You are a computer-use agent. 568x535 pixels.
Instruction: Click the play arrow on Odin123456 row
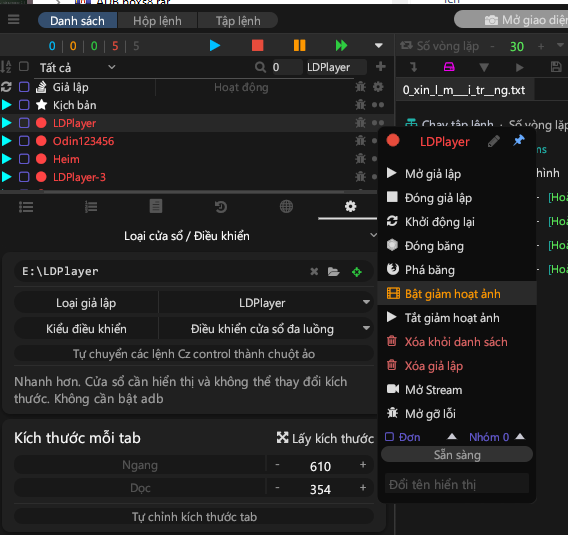pyautogui.click(x=6, y=141)
